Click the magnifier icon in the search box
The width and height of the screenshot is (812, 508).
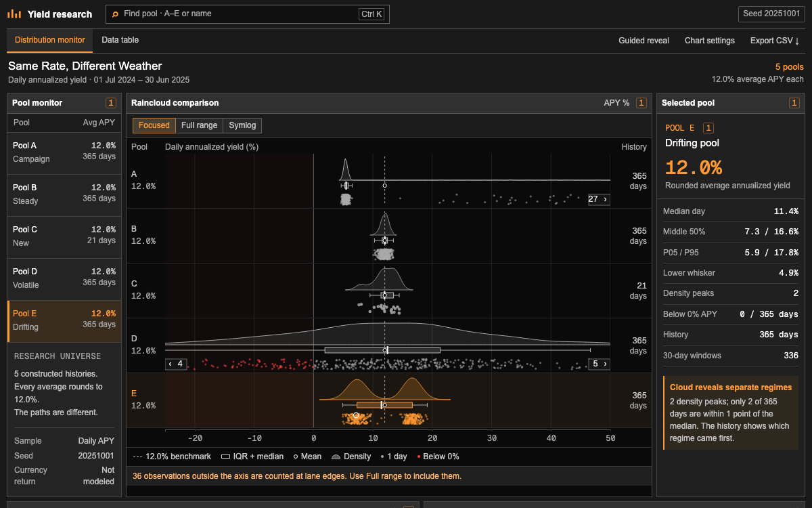click(x=115, y=14)
